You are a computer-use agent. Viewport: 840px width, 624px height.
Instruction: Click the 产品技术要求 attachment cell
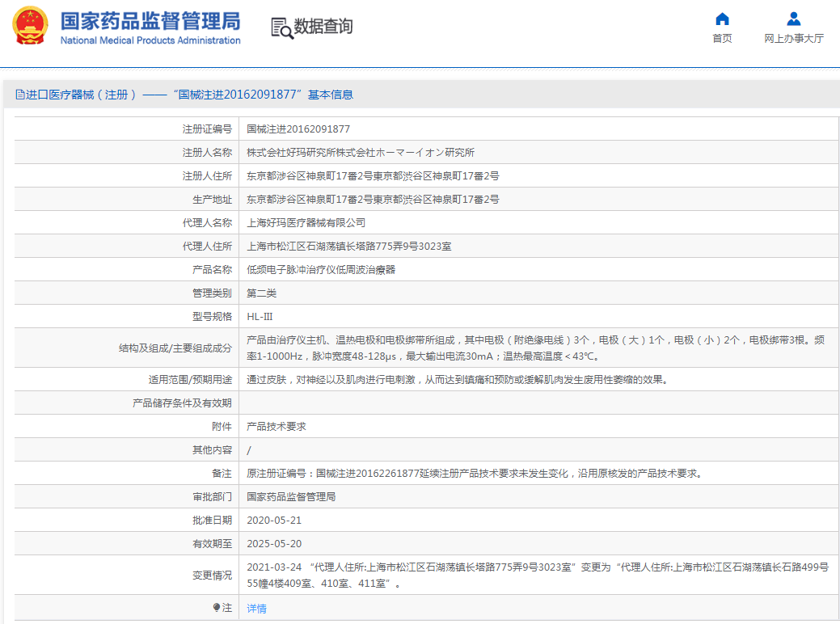(x=276, y=427)
